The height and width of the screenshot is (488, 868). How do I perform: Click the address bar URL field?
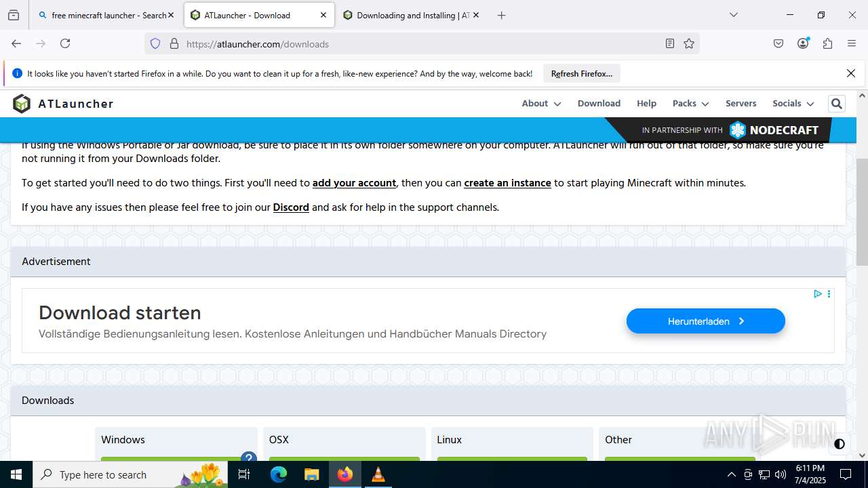[x=420, y=43]
